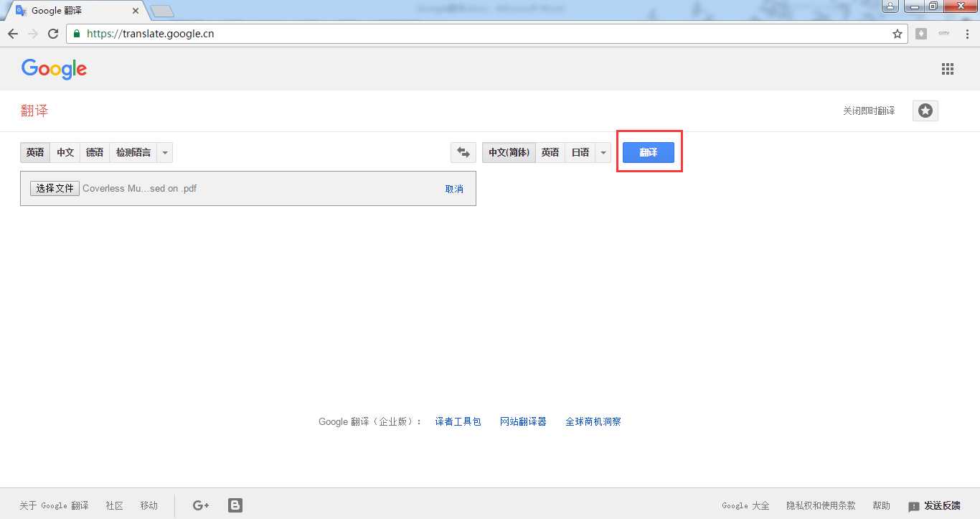The height and width of the screenshot is (519, 980).
Task: Click 关于 Google 翻译 footer link
Action: (x=54, y=505)
